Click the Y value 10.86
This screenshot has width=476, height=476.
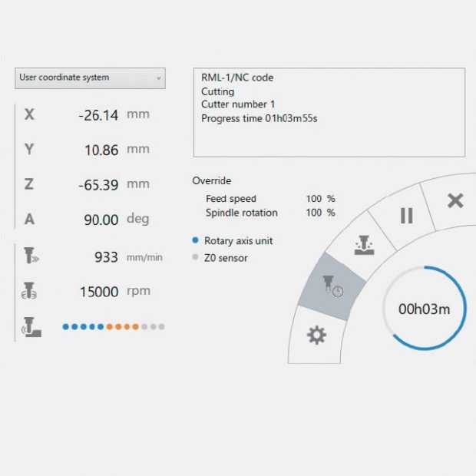tap(101, 150)
